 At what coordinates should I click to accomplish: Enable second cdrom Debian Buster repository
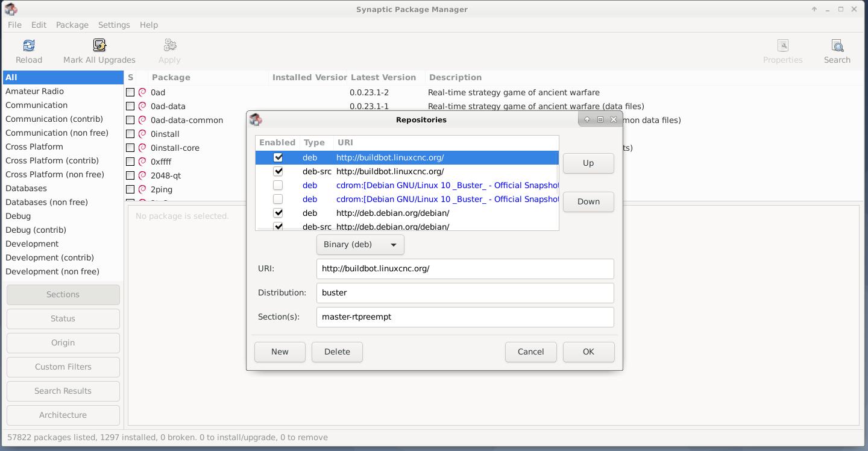278,199
